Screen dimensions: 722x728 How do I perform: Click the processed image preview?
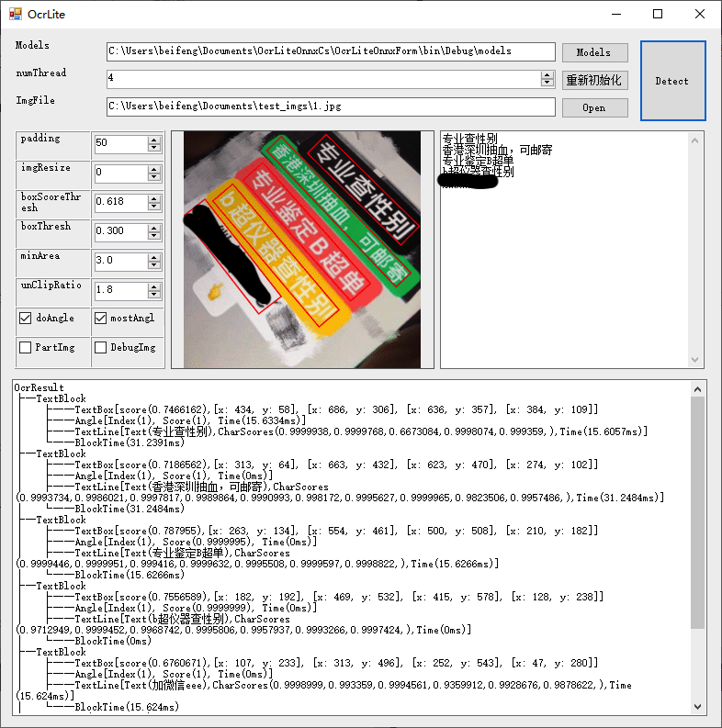(x=302, y=250)
